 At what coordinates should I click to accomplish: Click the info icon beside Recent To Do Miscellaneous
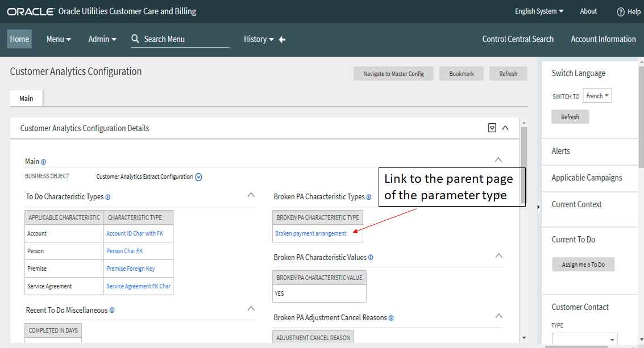click(x=112, y=309)
